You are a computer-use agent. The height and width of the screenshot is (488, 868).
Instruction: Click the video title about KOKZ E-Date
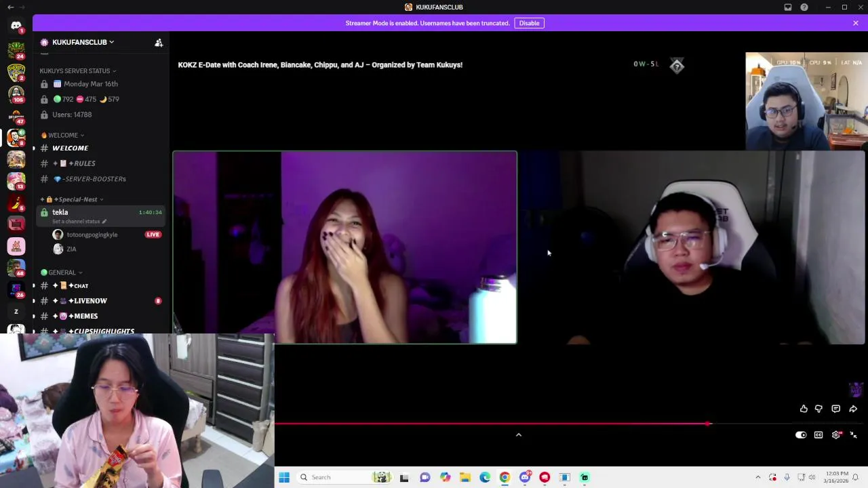(320, 65)
